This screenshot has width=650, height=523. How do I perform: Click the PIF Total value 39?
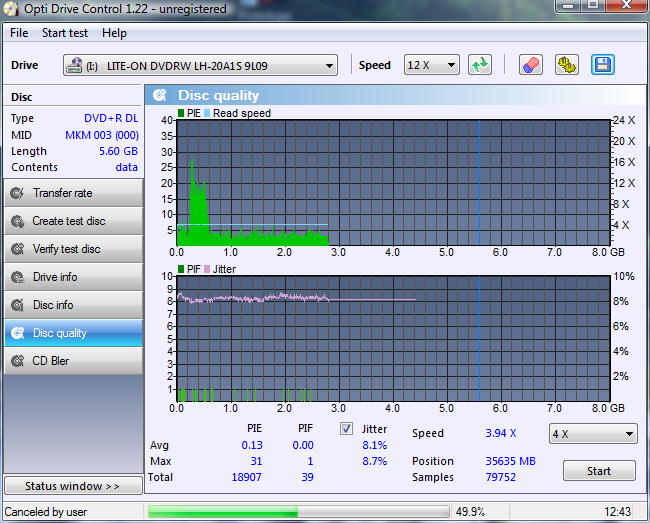click(307, 477)
